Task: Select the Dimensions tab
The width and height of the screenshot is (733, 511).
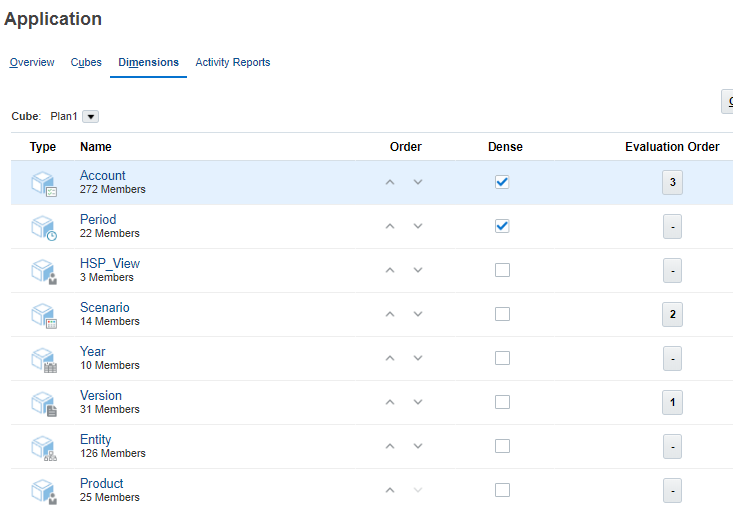Action: 148,62
